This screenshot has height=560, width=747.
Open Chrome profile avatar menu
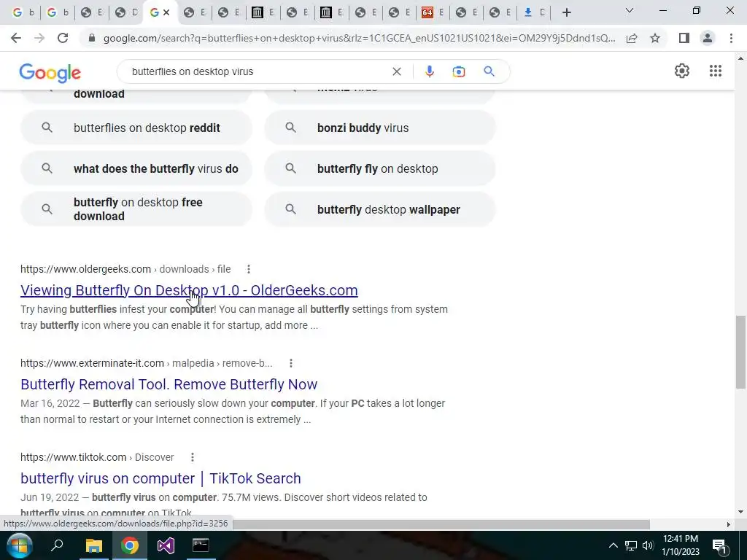tap(708, 38)
